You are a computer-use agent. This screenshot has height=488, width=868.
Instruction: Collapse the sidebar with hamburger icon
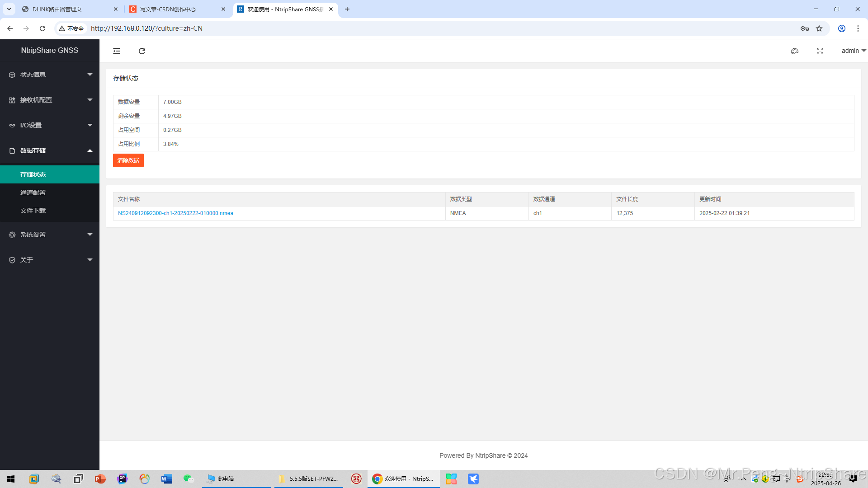117,51
